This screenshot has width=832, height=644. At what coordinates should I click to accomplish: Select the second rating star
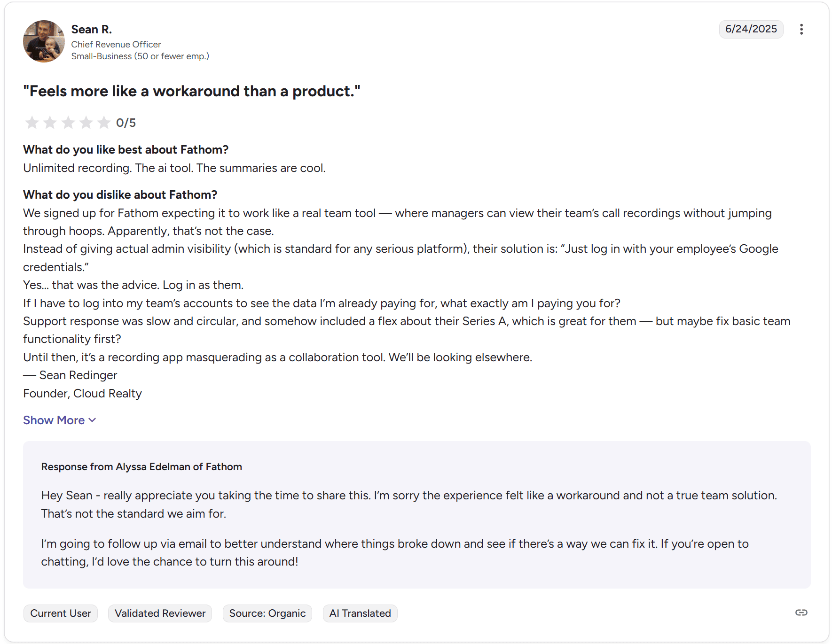tap(50, 123)
